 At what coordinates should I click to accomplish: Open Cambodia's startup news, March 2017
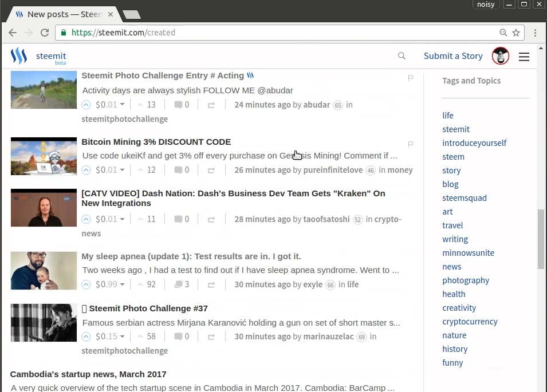[88, 374]
